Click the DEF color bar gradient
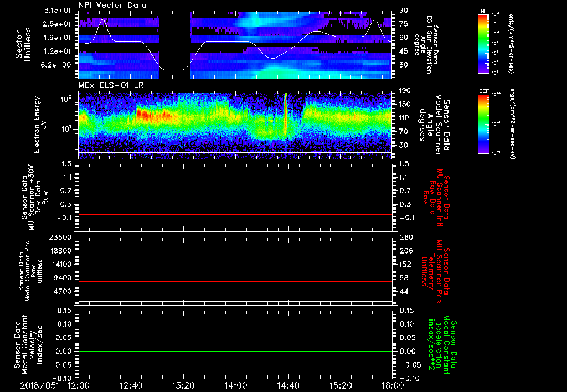Screen dimensions: 567x392 click(483, 124)
